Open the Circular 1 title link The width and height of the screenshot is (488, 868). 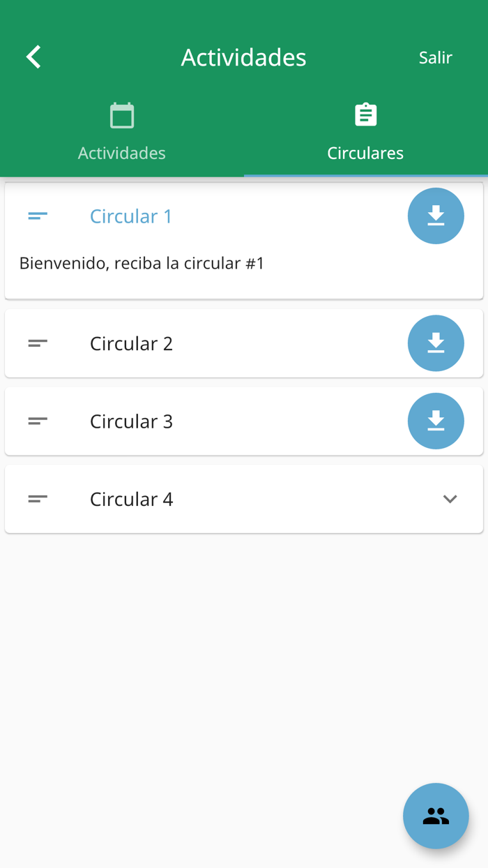[130, 216]
